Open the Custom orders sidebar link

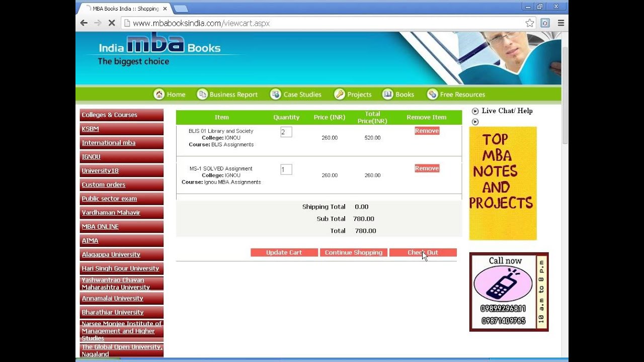coord(122,185)
